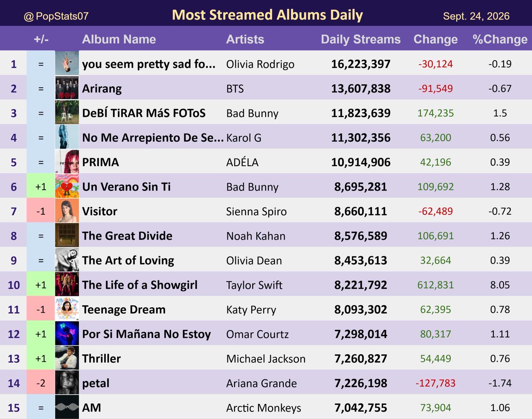Image resolution: width=532 pixels, height=419 pixels.
Task: Click the AM album cover thumbnail
Action: (x=67, y=407)
